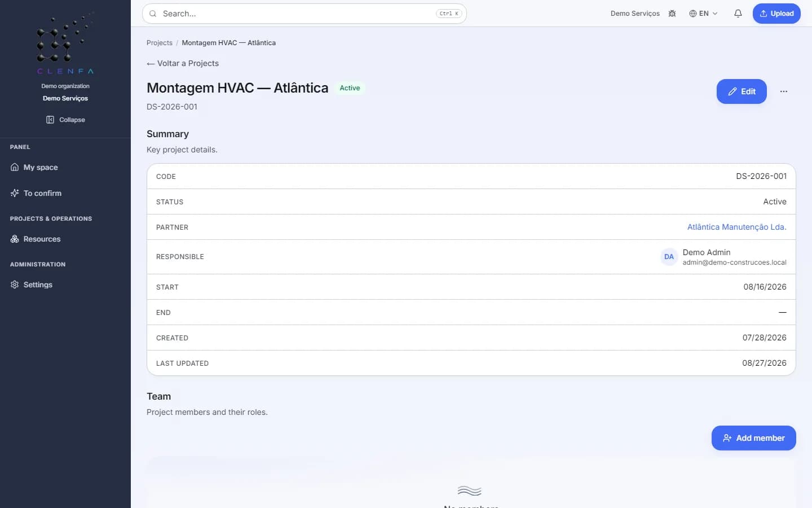Open Settings in Administration
The width and height of the screenshot is (812, 508).
pyautogui.click(x=65, y=284)
